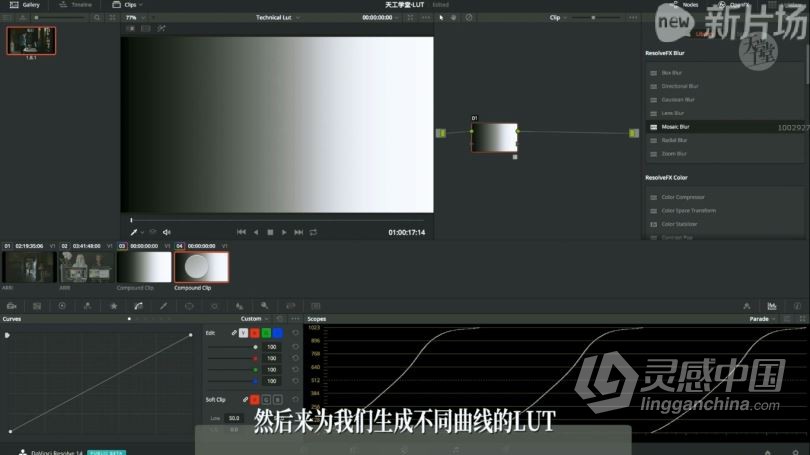
Task: Open the Keyframes panel icon
Action: pyautogui.click(x=746, y=306)
